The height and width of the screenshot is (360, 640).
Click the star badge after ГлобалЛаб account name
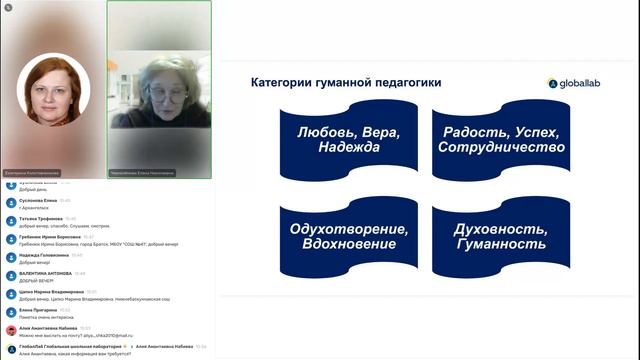[125, 347]
